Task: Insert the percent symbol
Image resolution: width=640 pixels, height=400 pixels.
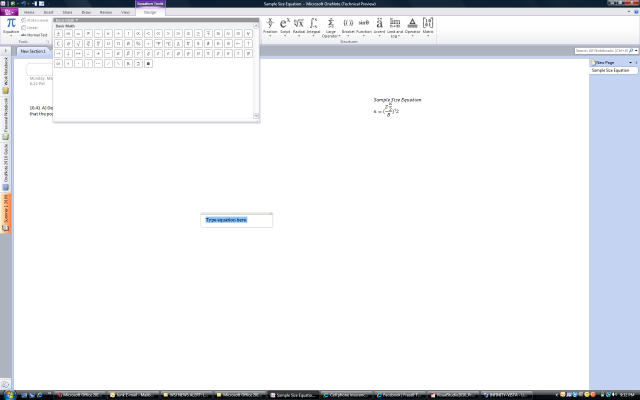Action: coord(138,43)
